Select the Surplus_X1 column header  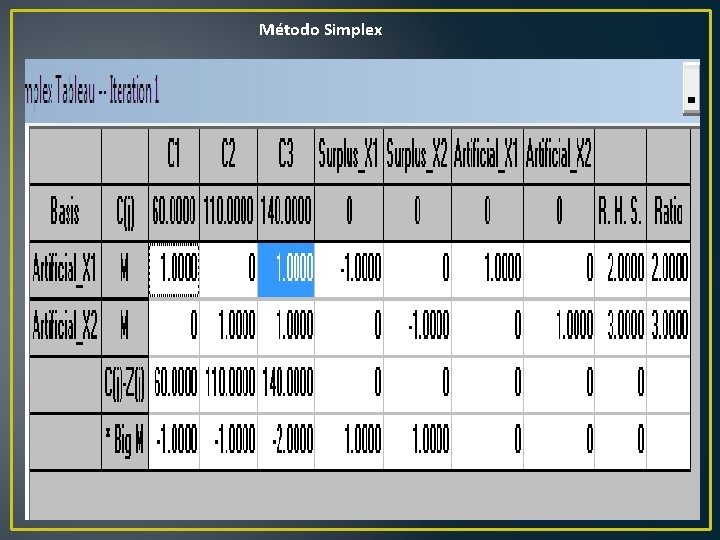click(x=349, y=156)
